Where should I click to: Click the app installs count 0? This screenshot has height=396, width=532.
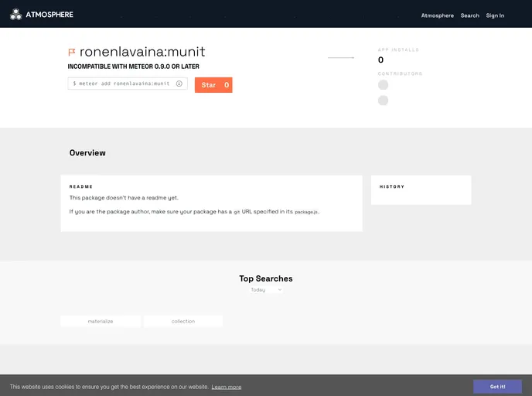tap(380, 60)
